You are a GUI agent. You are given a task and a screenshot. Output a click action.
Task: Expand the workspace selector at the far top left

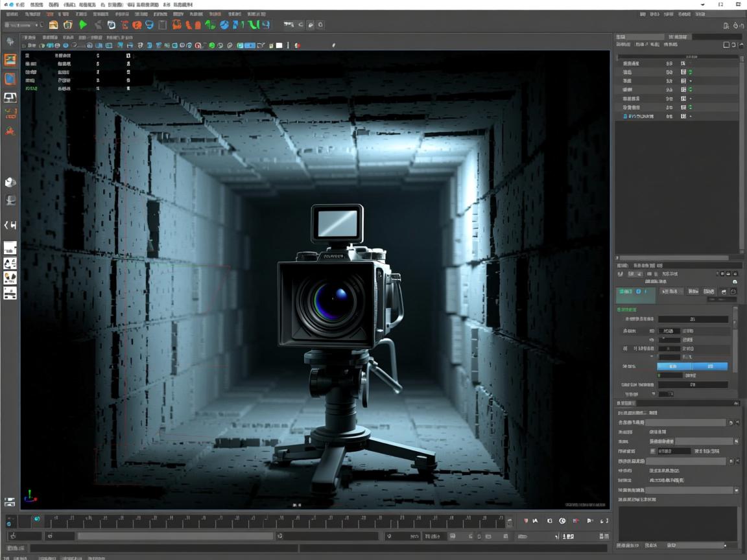(19, 25)
